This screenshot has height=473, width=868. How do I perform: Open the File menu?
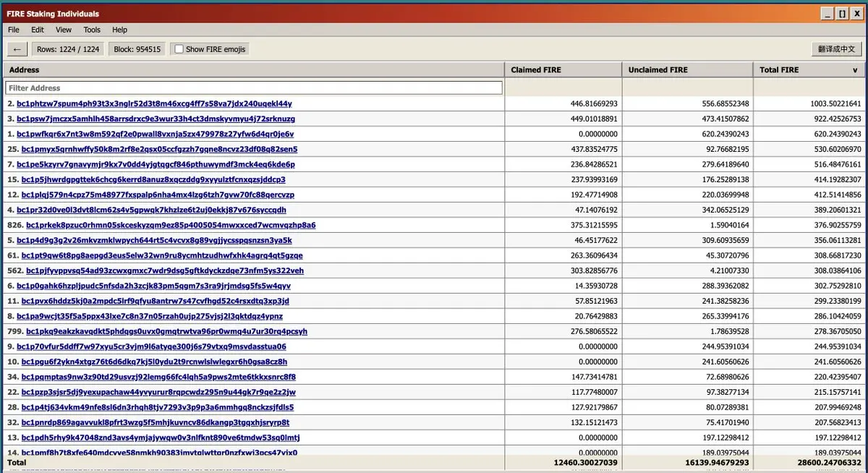14,30
